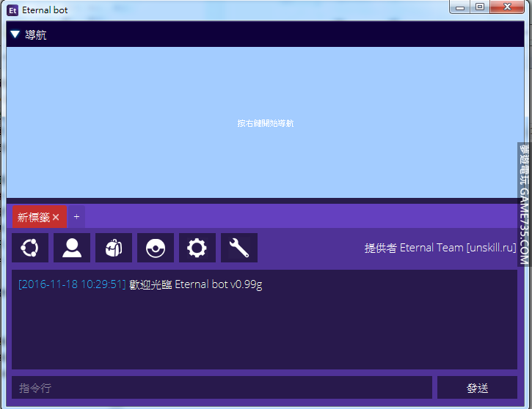Close the Eternal bot window

(507, 7)
